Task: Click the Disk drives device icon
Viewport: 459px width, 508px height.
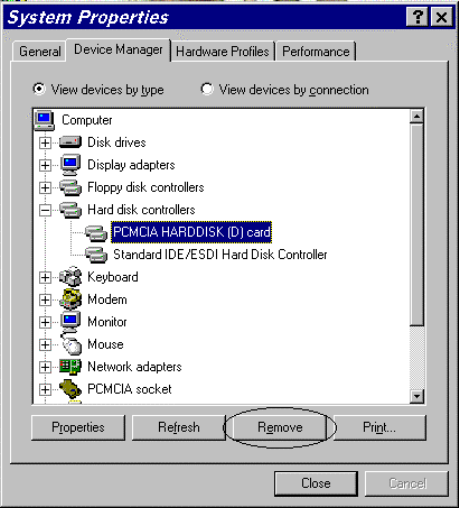Action: coord(70,142)
